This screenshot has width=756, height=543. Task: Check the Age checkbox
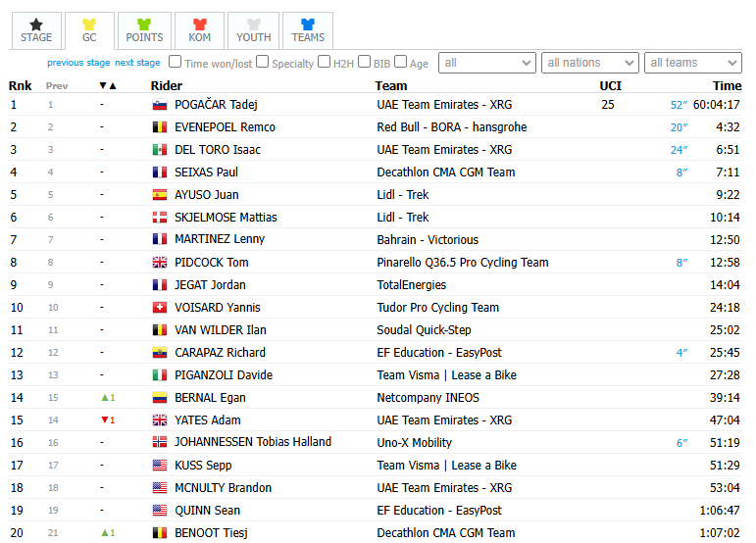click(x=401, y=62)
